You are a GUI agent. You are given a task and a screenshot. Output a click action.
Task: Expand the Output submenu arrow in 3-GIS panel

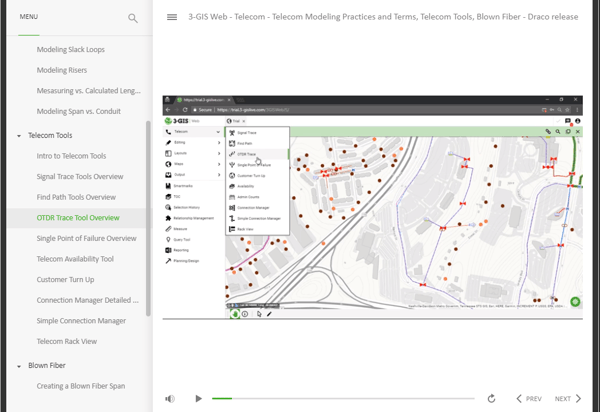pyautogui.click(x=219, y=174)
